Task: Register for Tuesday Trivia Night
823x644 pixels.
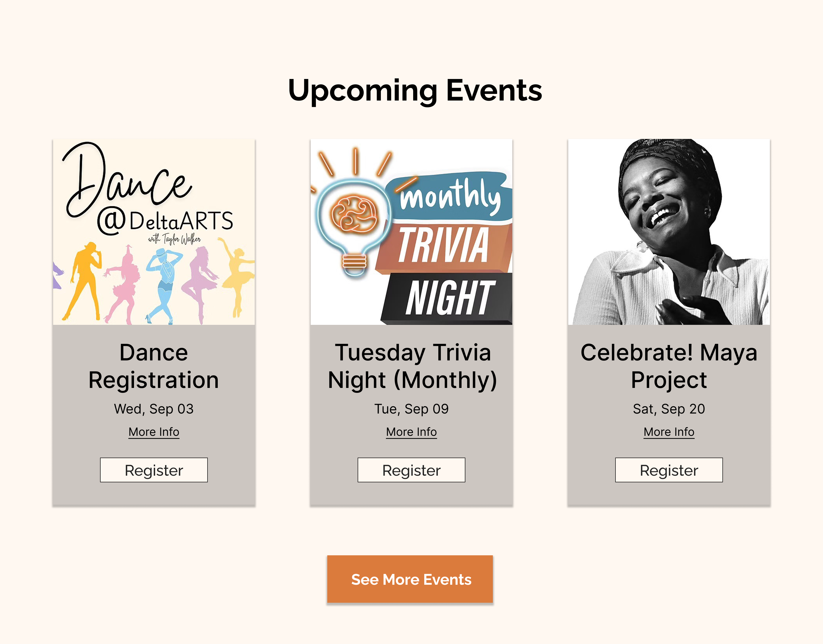Action: (411, 470)
